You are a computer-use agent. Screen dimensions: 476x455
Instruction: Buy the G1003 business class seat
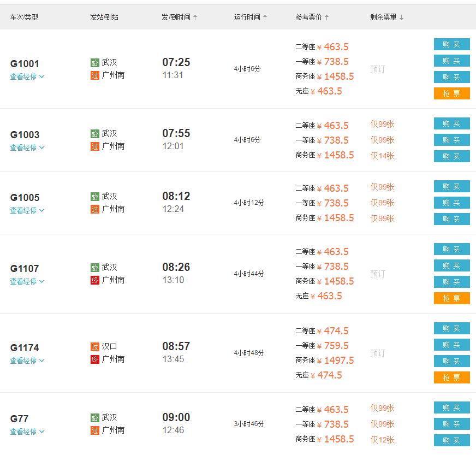coord(452,156)
